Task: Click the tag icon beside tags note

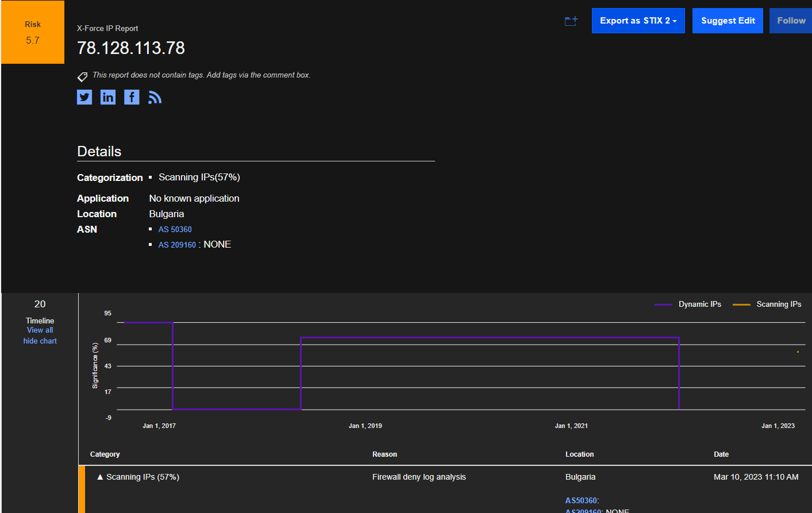Action: pyautogui.click(x=83, y=76)
